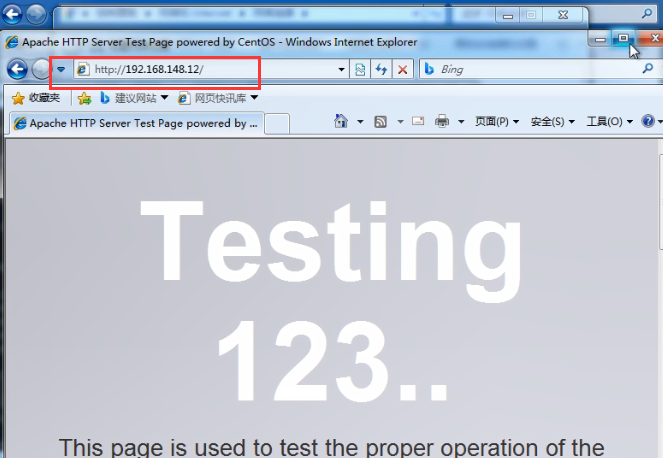
Task: Expand the address bar URL history dropdown
Action: (x=341, y=69)
